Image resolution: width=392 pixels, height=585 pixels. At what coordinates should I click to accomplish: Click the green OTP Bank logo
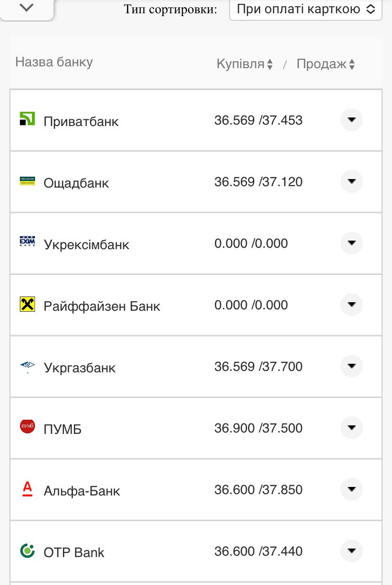tap(27, 550)
